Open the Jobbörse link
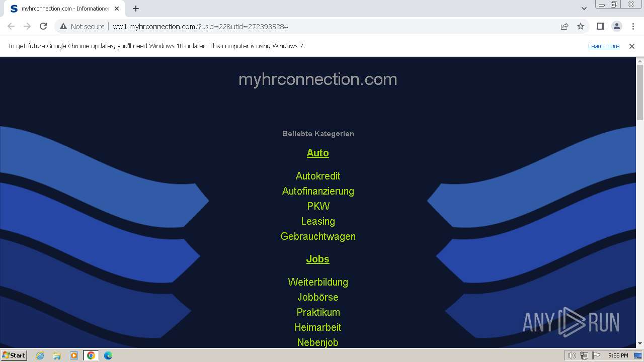644x362 pixels. coord(318,297)
